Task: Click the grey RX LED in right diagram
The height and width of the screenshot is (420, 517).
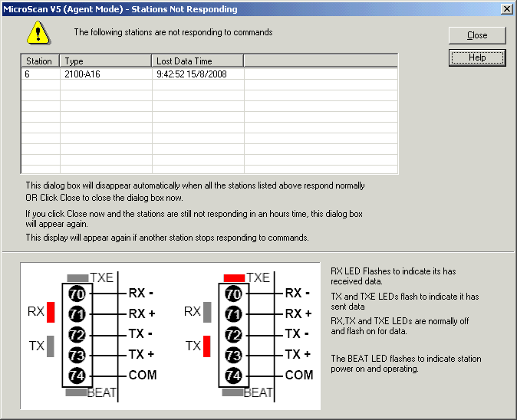Action: coord(207,312)
